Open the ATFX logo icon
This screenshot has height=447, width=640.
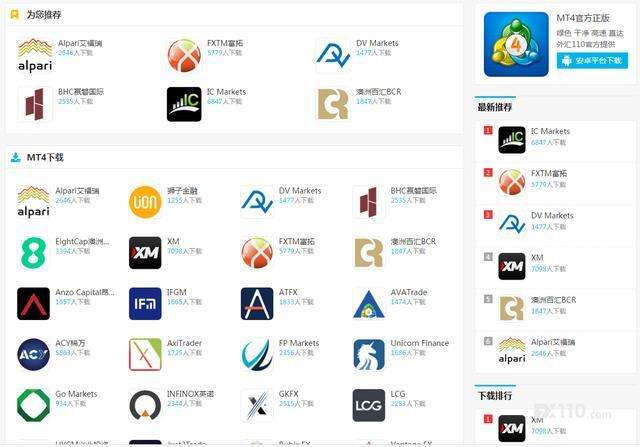tap(257, 304)
